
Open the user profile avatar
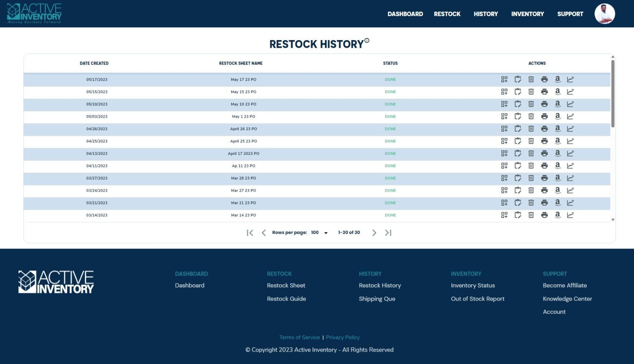point(604,14)
